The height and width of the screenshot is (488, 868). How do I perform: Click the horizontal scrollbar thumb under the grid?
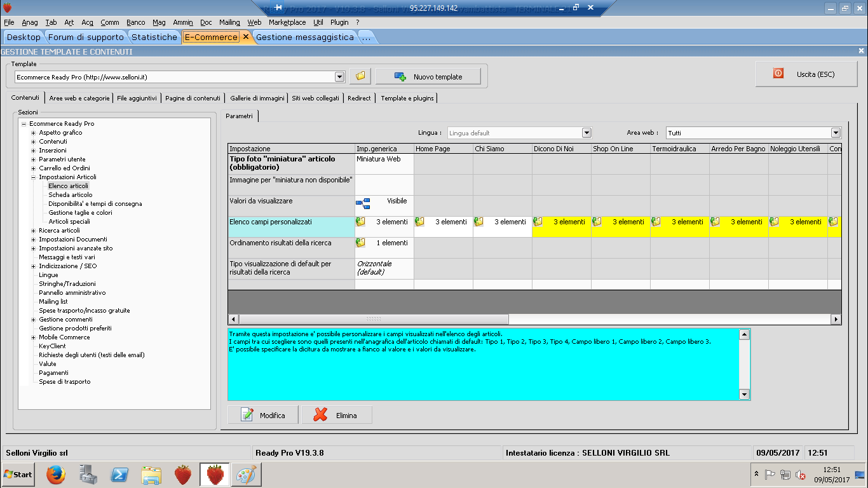click(374, 319)
